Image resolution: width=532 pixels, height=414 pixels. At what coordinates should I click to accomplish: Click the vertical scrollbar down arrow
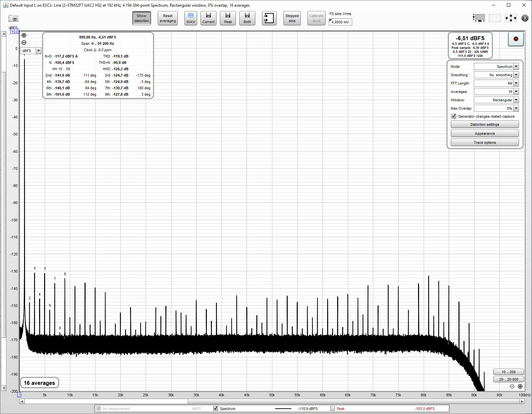tap(4, 388)
